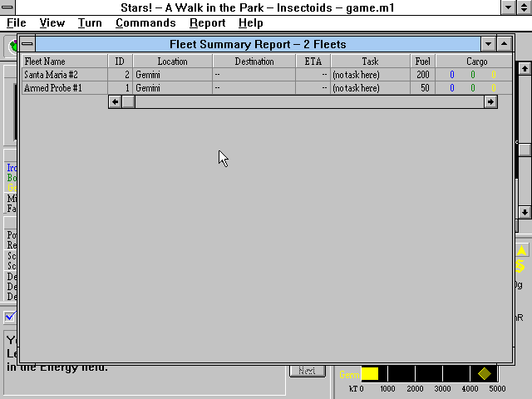532x399 pixels.
Task: Click blue ironium cargo of Santa Maria #2
Action: coord(452,75)
